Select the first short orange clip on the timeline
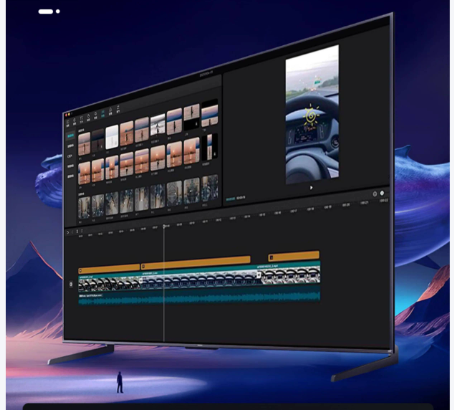Viewport: 454px width, 410px height. pos(109,268)
